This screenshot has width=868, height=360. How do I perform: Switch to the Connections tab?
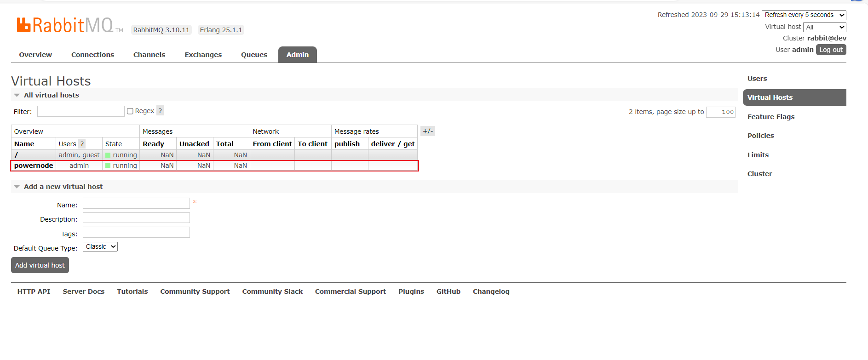click(92, 55)
